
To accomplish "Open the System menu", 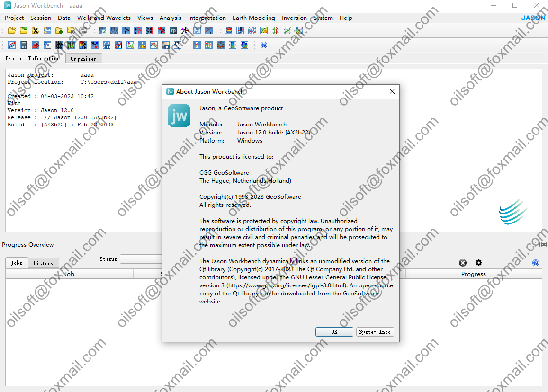I will (323, 18).
